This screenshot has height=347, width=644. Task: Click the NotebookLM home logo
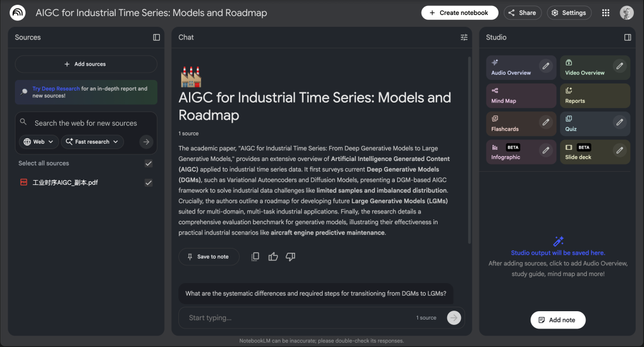click(17, 13)
